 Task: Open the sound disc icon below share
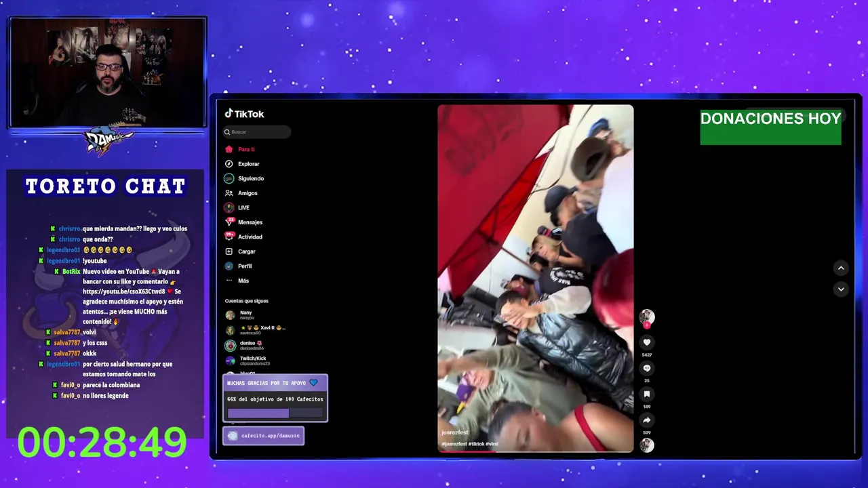[647, 445]
